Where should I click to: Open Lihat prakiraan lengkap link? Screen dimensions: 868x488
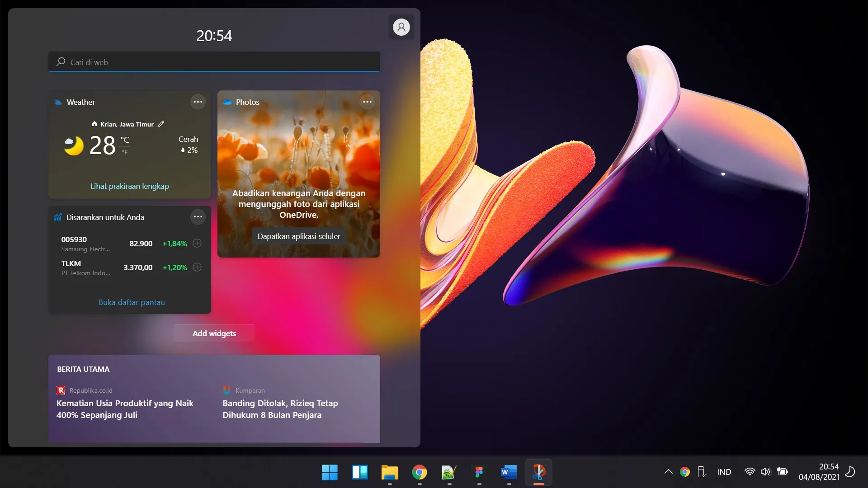point(130,186)
